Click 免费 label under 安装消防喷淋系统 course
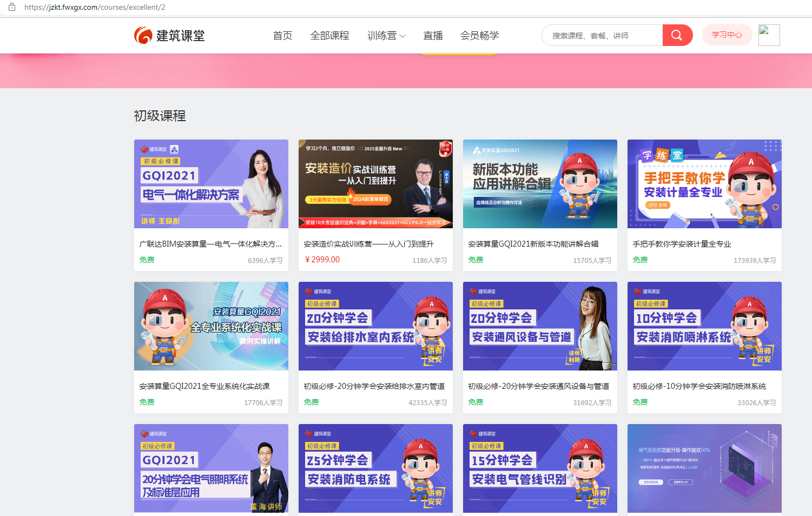This screenshot has height=516, width=812. click(x=640, y=402)
